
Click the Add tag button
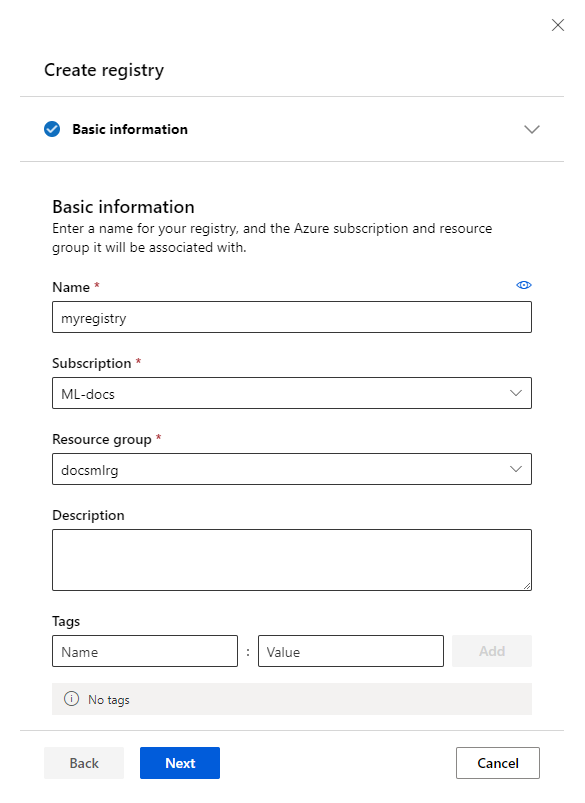coord(492,651)
